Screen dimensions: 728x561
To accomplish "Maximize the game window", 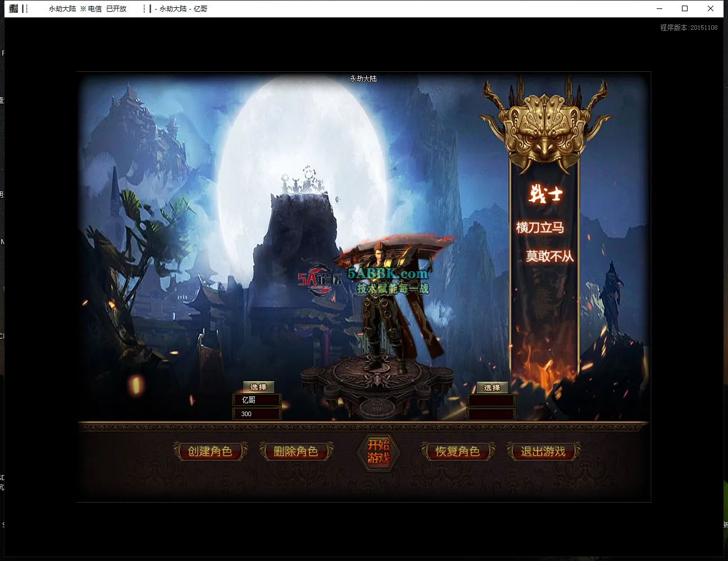I will 685,8.
